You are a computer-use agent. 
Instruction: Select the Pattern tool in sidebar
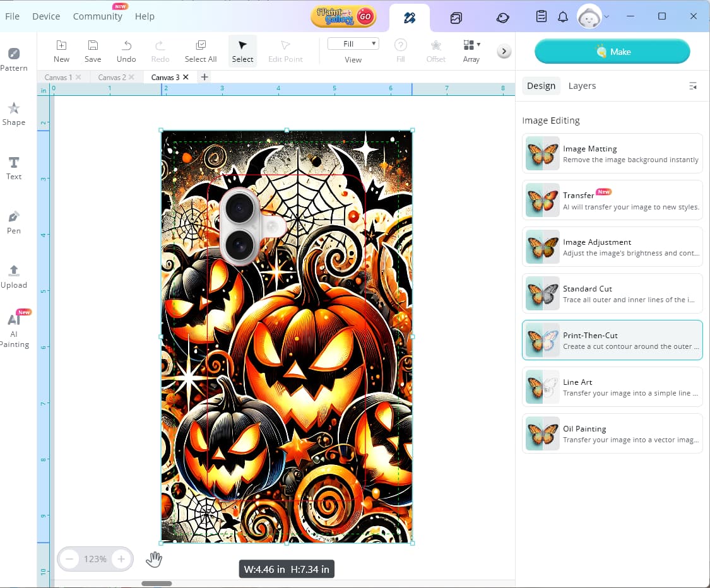click(14, 59)
